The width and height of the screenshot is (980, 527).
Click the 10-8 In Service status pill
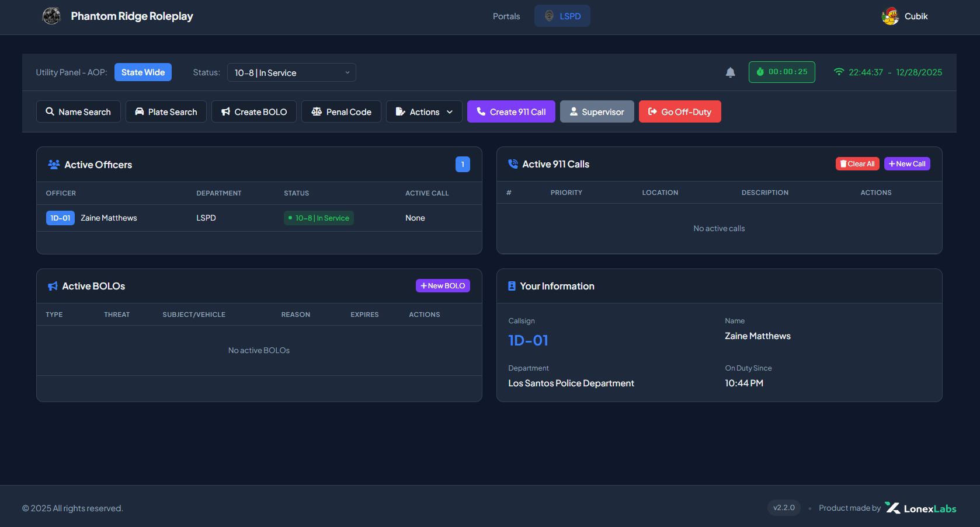point(319,218)
